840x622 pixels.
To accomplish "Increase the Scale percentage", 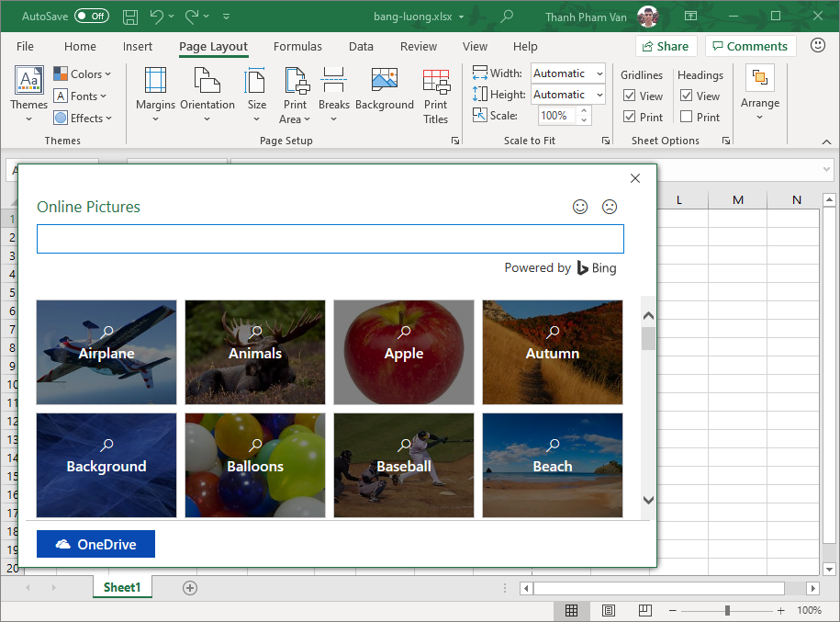I will coord(584,110).
